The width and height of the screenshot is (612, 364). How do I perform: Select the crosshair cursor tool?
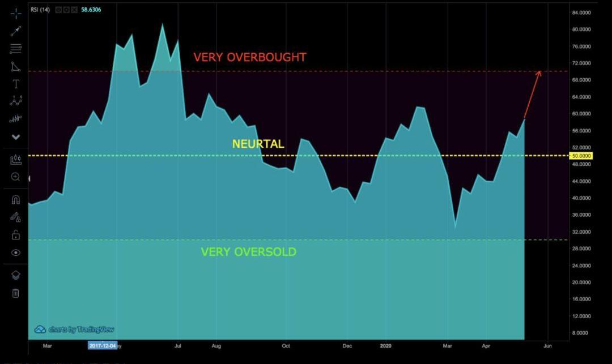(x=16, y=13)
